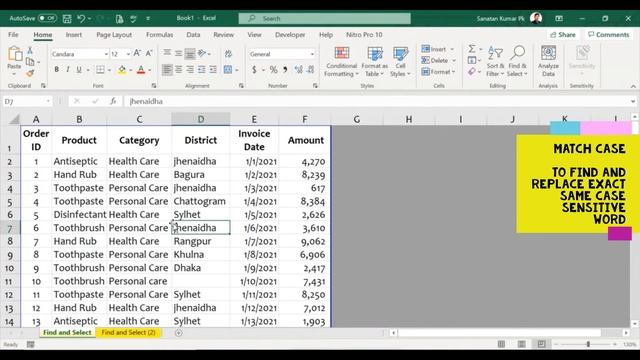The width and height of the screenshot is (640, 360).
Task: Collapse the ribbon with the caret
Action: pyautogui.click(x=633, y=86)
